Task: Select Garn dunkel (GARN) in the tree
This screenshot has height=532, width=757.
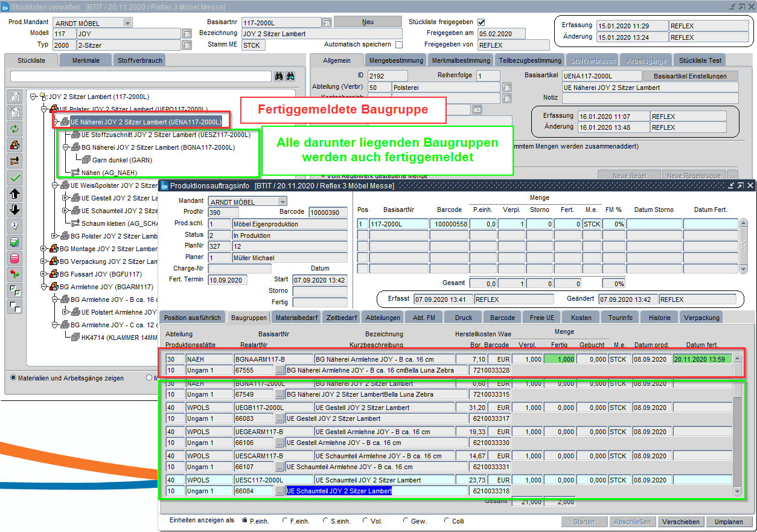Action: (122, 160)
